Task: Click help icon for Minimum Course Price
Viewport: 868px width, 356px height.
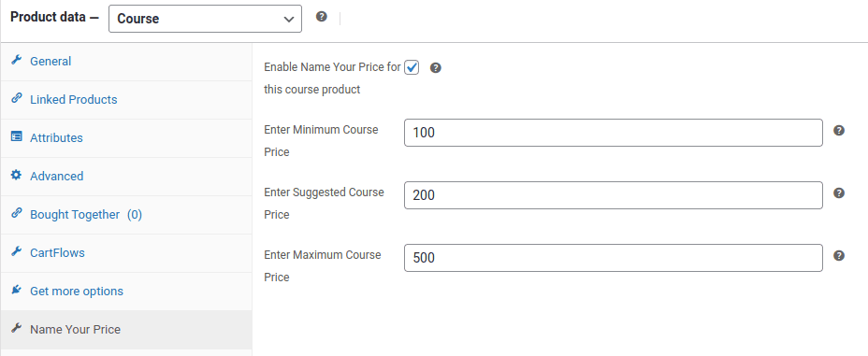Action: 839,131
